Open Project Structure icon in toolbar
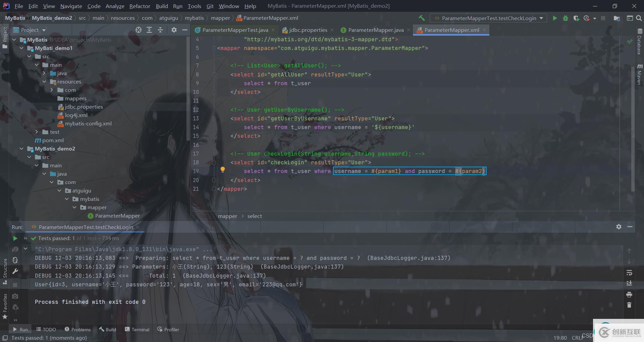Screen dimensions: 644x342 [x=616, y=18]
